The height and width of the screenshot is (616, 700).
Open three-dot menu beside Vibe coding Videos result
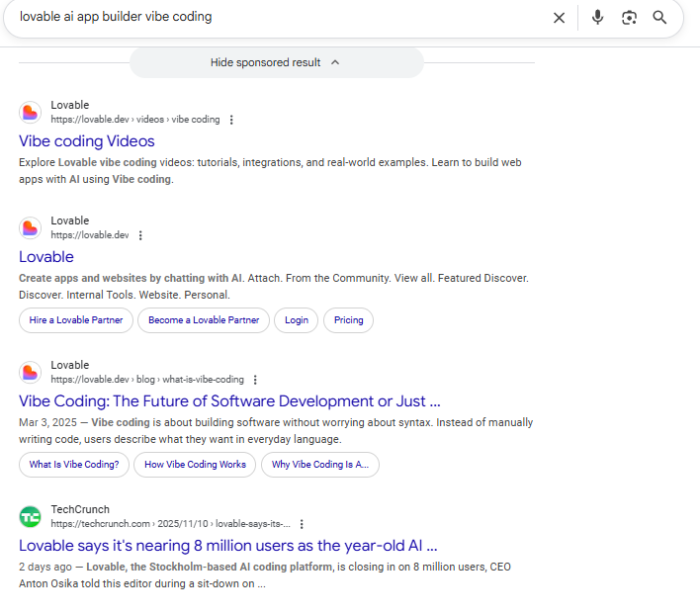click(231, 120)
